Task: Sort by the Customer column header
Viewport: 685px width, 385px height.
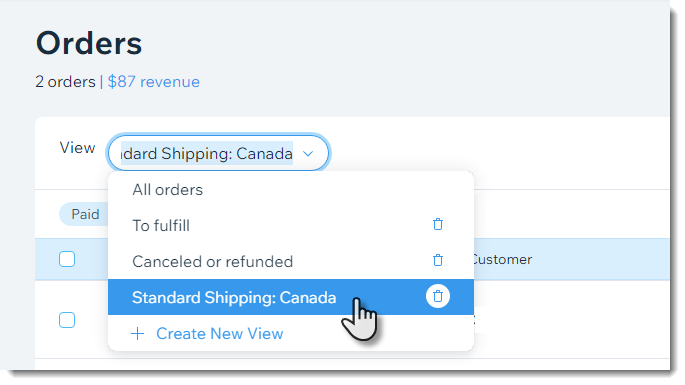Action: (x=502, y=260)
